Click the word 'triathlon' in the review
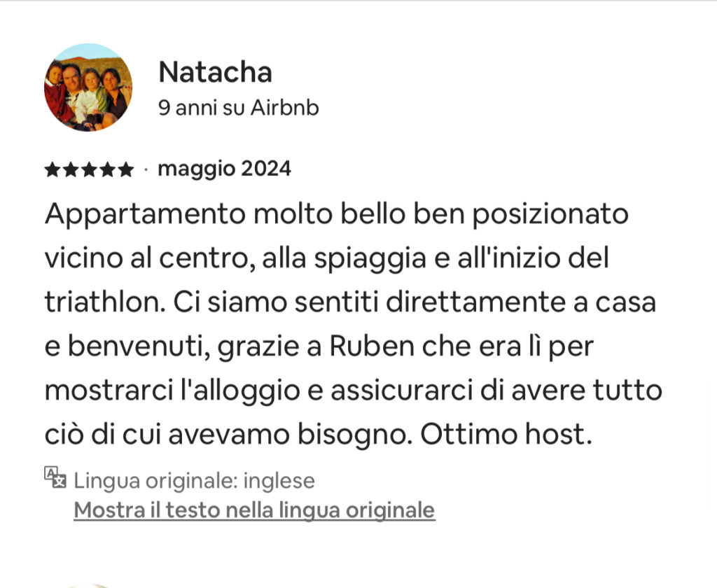 pyautogui.click(x=105, y=302)
